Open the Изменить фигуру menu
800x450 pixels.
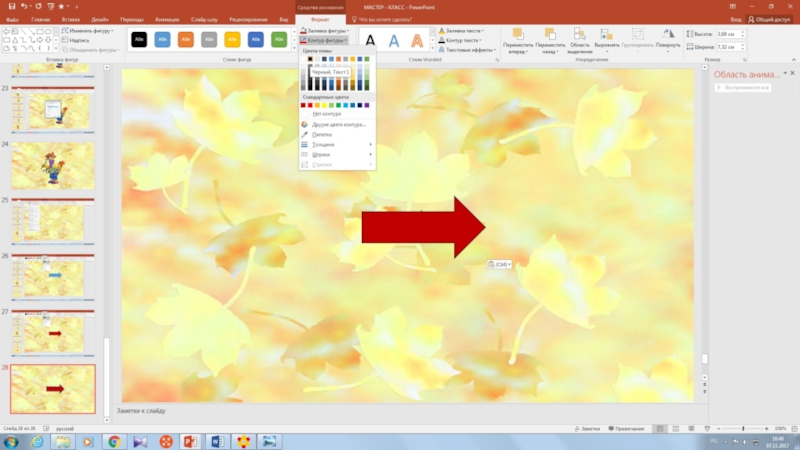pyautogui.click(x=87, y=31)
